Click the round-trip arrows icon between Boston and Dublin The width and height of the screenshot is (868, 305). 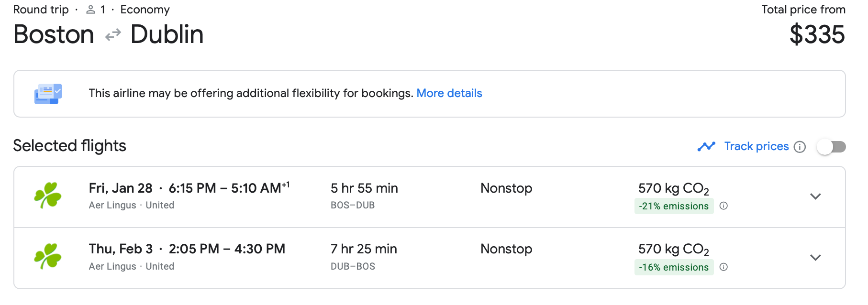click(113, 35)
